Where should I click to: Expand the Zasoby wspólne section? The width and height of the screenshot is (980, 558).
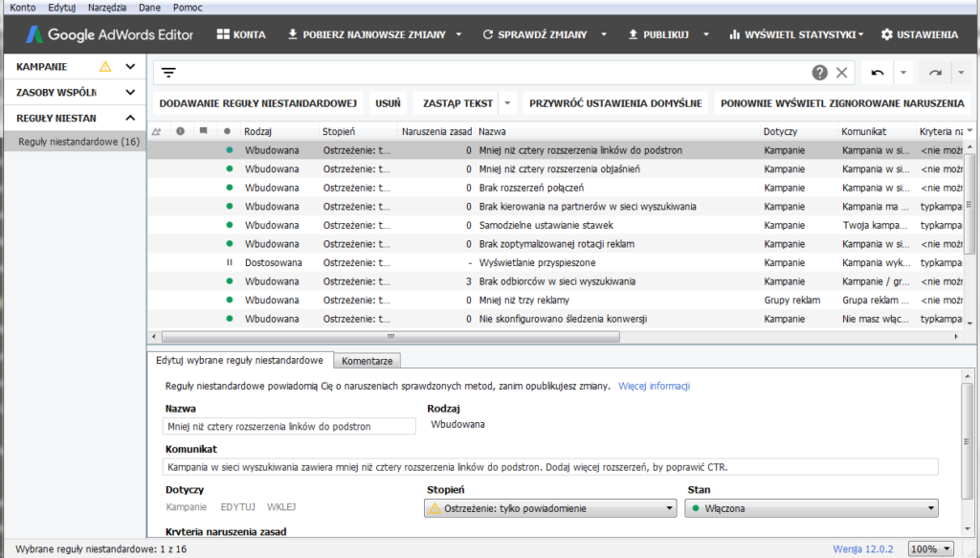point(130,93)
